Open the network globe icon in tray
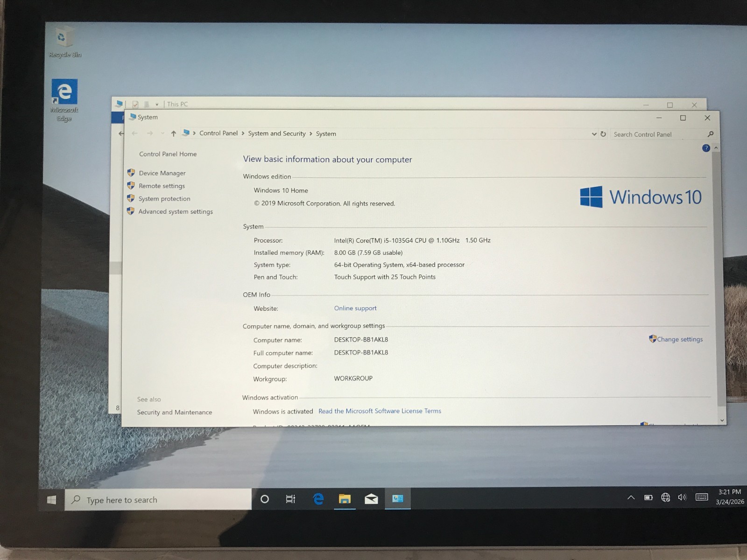The image size is (747, 560). pos(666,497)
